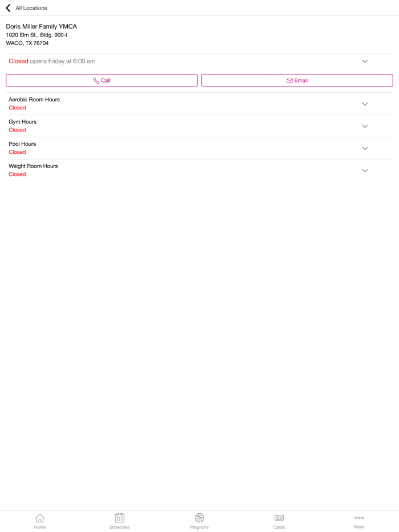This screenshot has height=532, width=399.
Task: Call the Doris Miller Family YMCA
Action: point(101,80)
